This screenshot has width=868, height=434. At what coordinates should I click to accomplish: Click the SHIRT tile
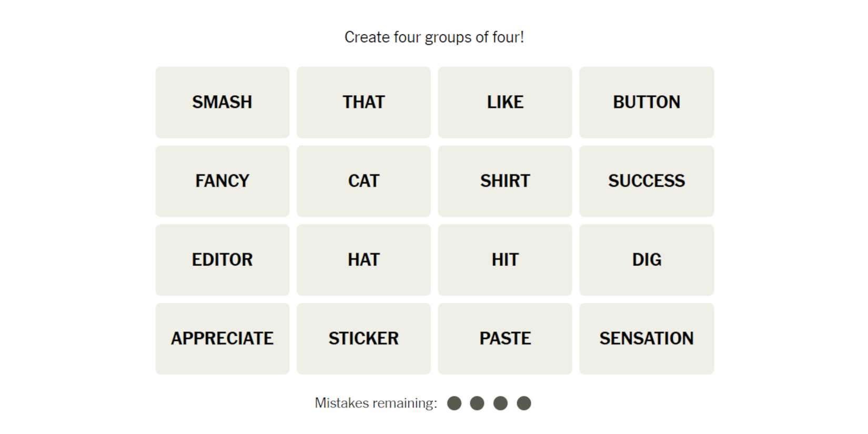coord(505,181)
